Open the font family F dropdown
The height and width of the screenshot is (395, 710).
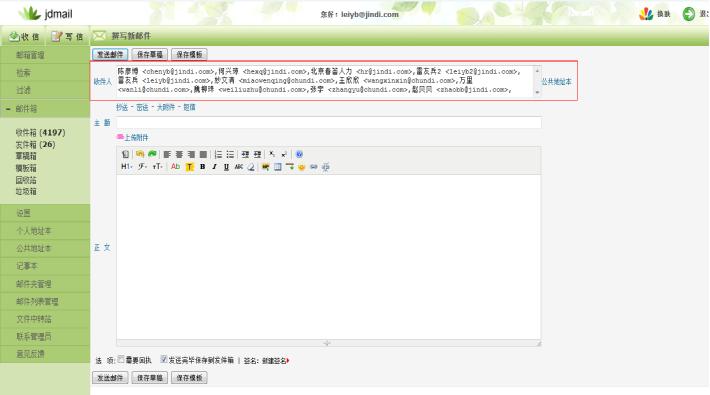(x=143, y=167)
